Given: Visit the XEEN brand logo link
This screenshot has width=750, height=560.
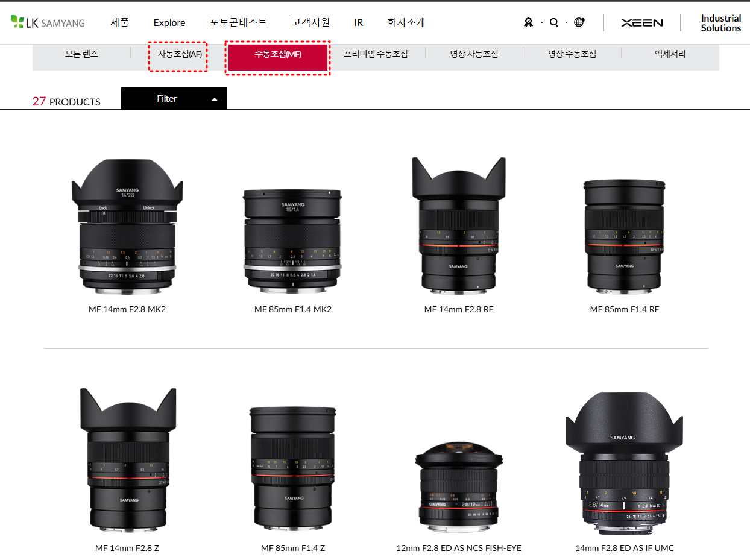Looking at the screenshot, I should click(642, 23).
